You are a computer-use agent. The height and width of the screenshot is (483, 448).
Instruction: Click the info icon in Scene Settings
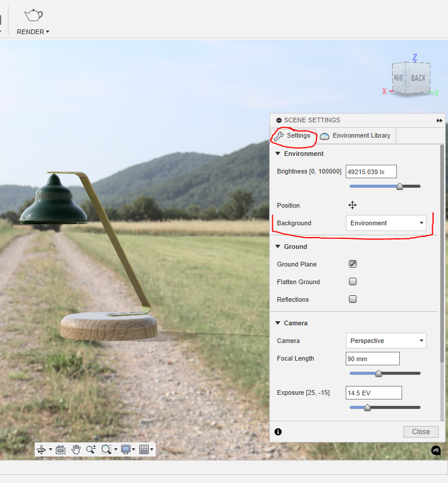[278, 432]
